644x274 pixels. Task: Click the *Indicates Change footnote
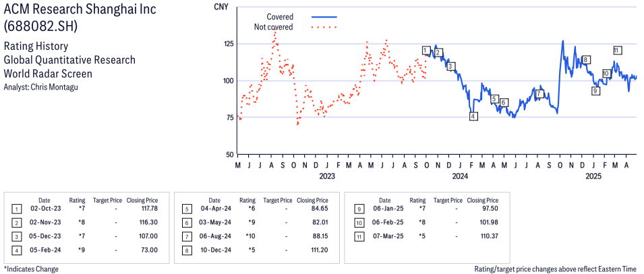[31, 269]
